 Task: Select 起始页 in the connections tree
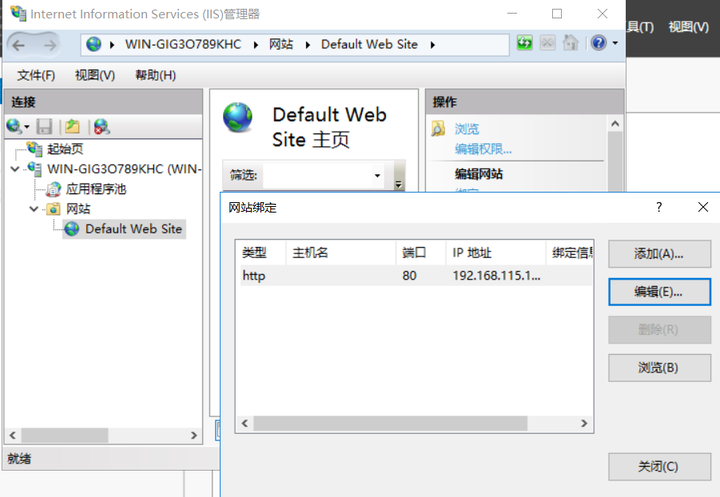(x=65, y=149)
